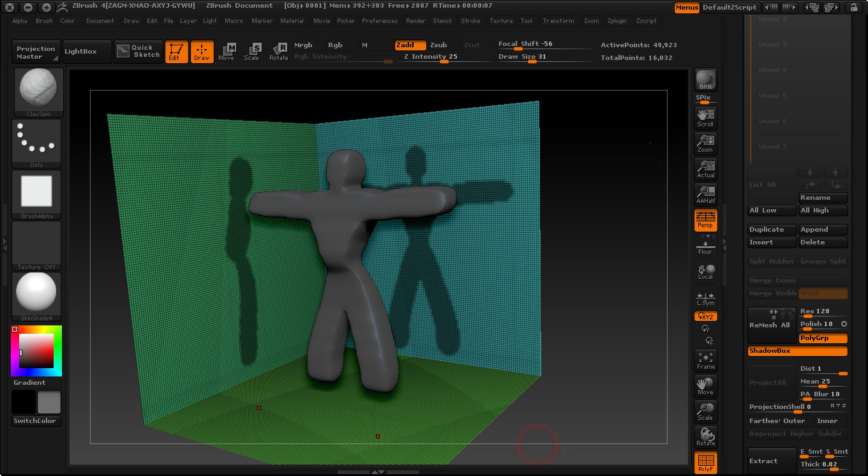The image size is (868, 476).
Task: Click the BPR render icon
Action: coord(705,80)
